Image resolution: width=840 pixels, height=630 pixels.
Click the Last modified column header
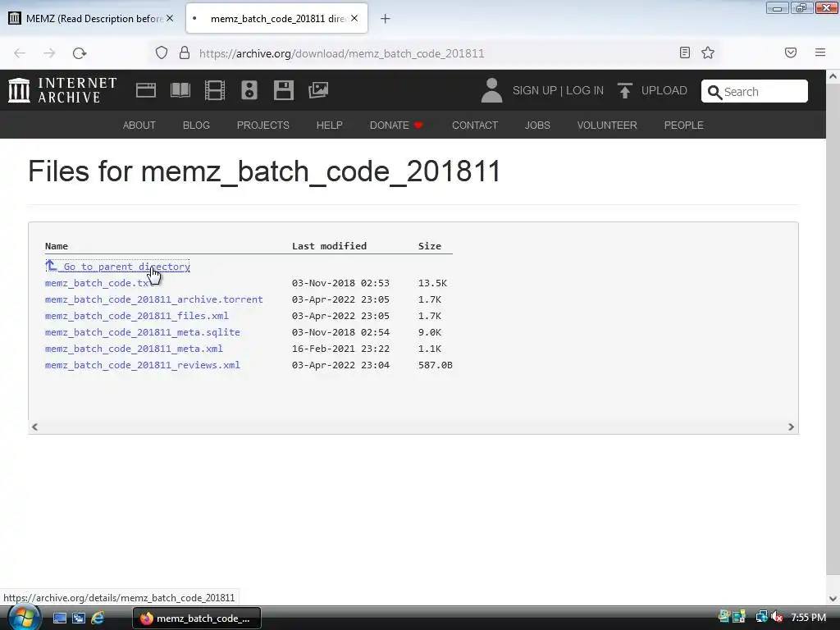pyautogui.click(x=330, y=246)
